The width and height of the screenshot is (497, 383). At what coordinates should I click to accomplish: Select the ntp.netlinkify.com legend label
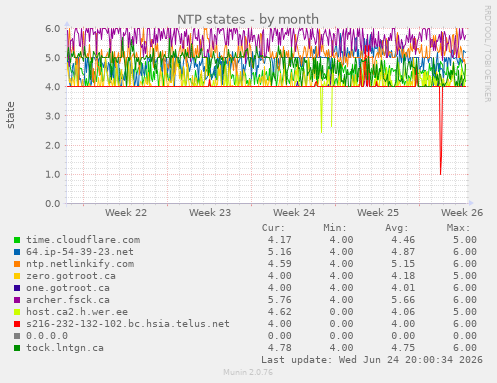coord(80,264)
